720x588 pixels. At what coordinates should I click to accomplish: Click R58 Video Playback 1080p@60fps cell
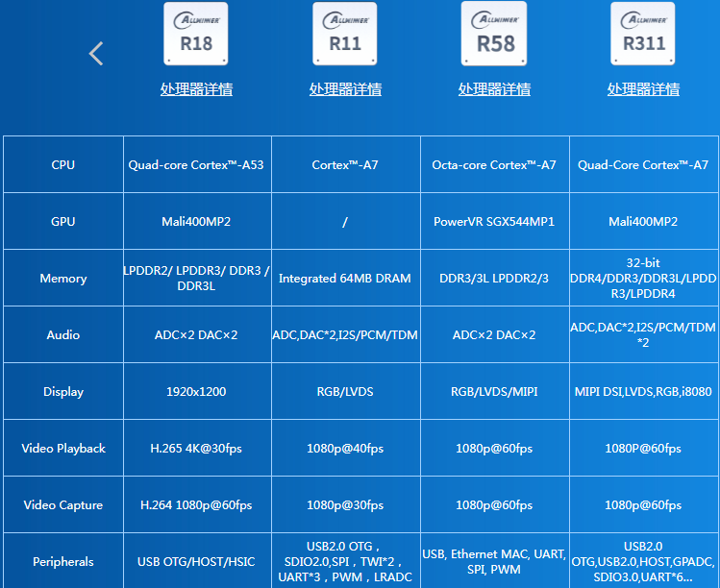coord(495,448)
